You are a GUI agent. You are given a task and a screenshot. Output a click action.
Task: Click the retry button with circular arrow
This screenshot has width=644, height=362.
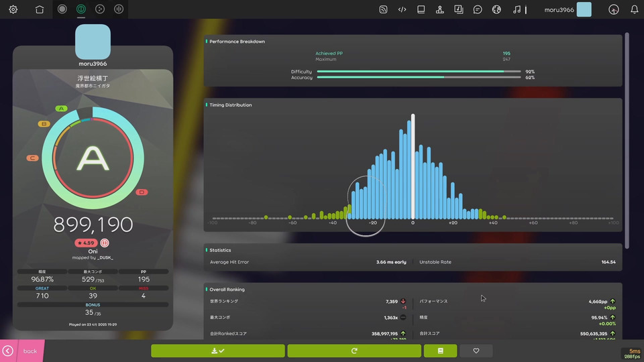[x=354, y=351]
